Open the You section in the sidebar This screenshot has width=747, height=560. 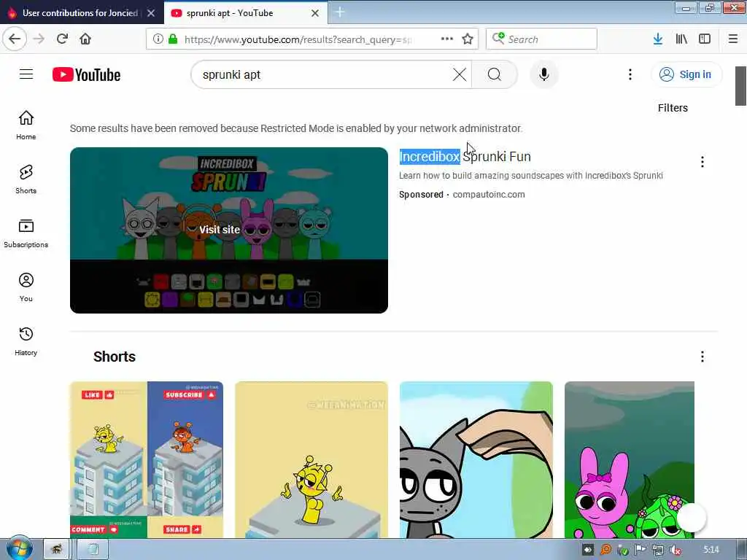click(26, 287)
